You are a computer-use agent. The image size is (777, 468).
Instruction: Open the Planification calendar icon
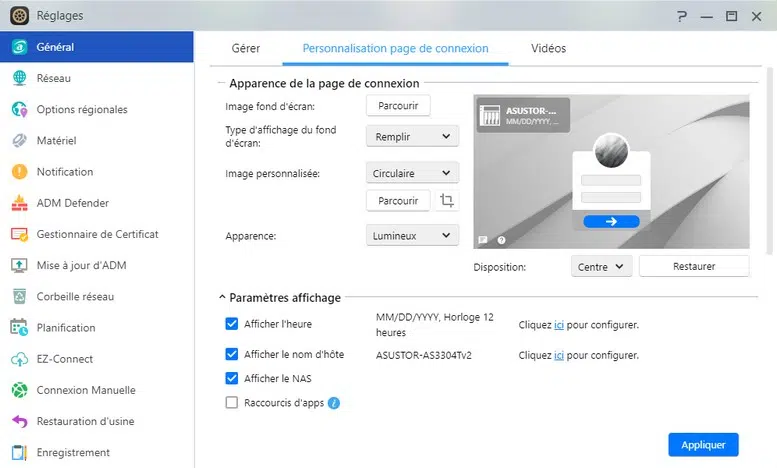coord(19,328)
